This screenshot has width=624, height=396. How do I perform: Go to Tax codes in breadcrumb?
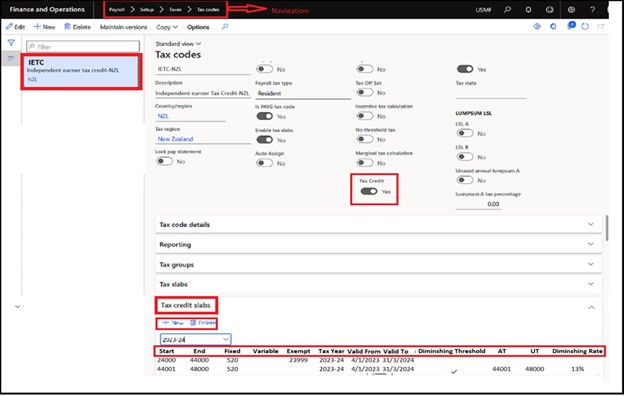click(x=208, y=9)
